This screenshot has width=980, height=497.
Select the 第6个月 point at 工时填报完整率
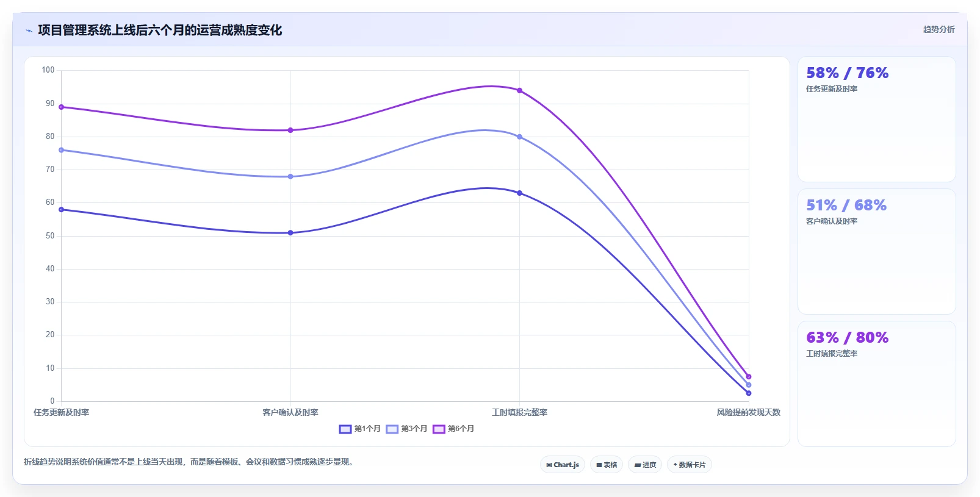[x=520, y=91]
